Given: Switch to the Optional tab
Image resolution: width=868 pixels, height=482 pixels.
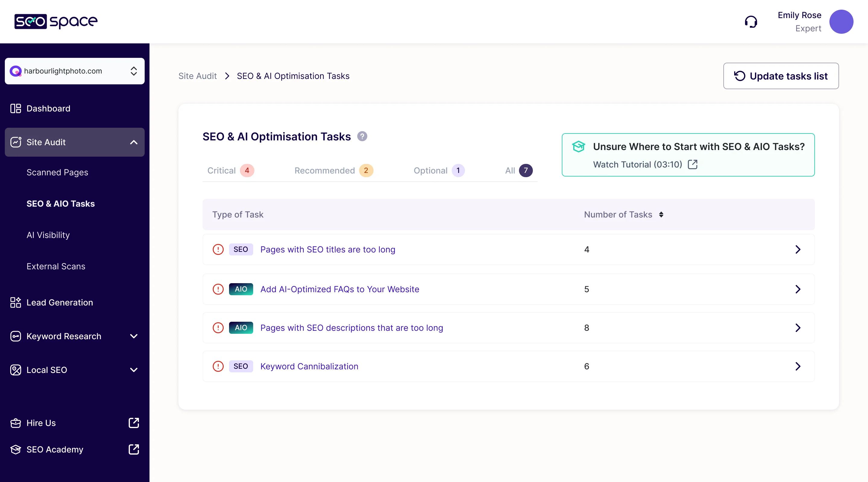Looking at the screenshot, I should (x=439, y=171).
